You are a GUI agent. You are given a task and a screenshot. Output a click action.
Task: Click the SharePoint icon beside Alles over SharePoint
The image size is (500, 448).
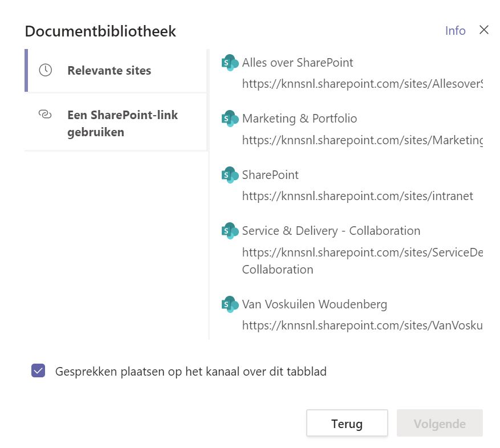tap(230, 63)
